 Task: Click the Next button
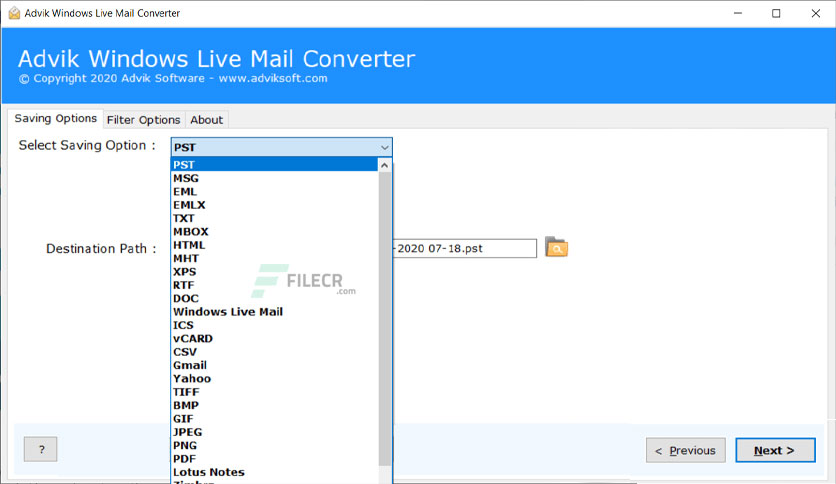coord(775,450)
